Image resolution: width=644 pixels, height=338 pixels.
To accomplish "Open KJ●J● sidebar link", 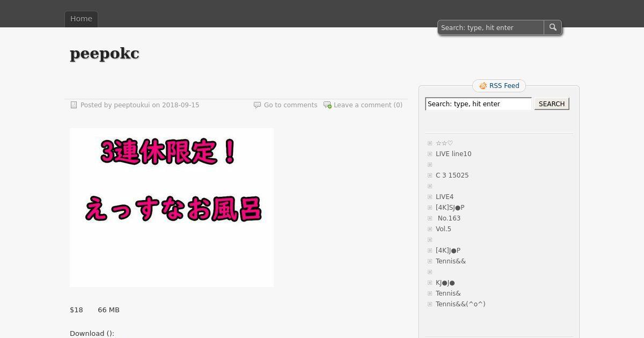I will pos(445,283).
